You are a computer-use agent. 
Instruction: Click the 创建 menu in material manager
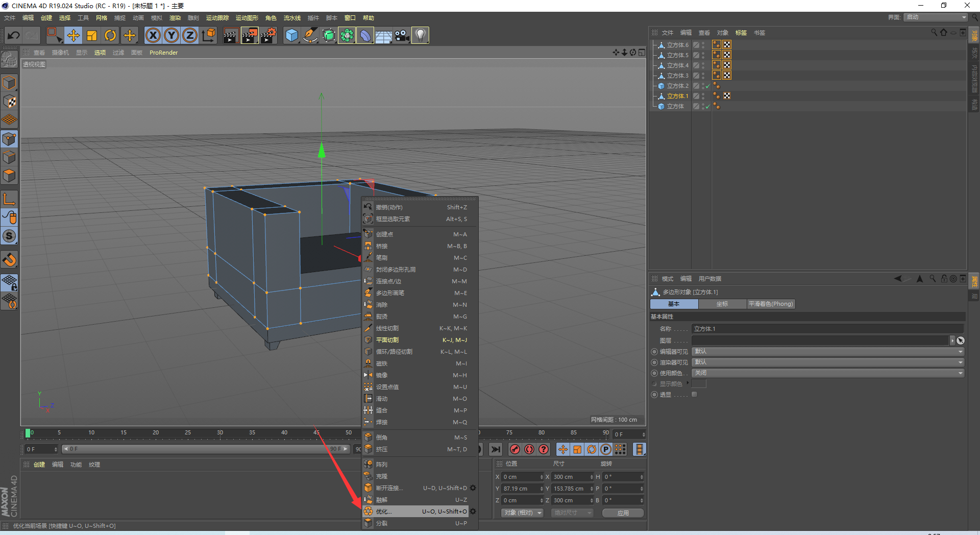[x=39, y=465]
